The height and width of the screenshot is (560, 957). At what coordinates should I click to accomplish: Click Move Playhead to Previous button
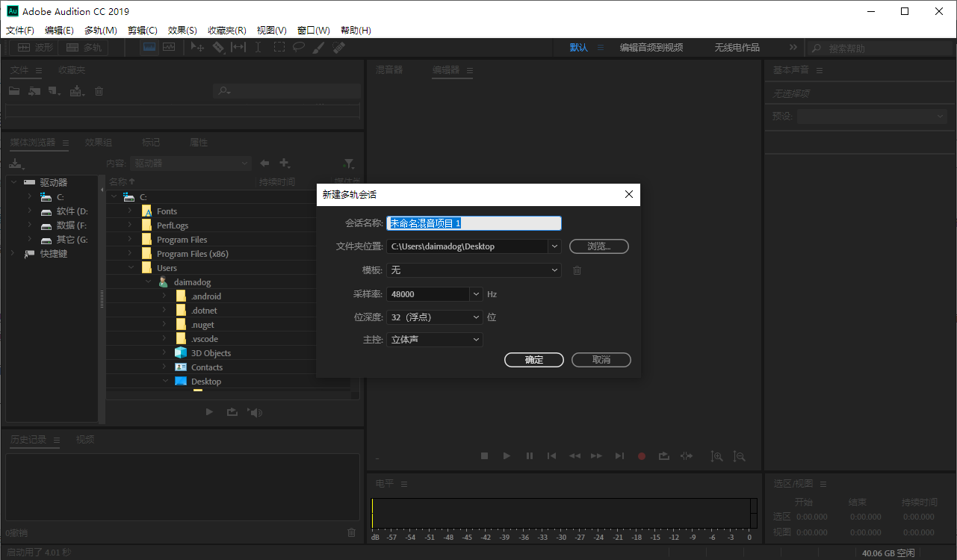click(x=551, y=455)
